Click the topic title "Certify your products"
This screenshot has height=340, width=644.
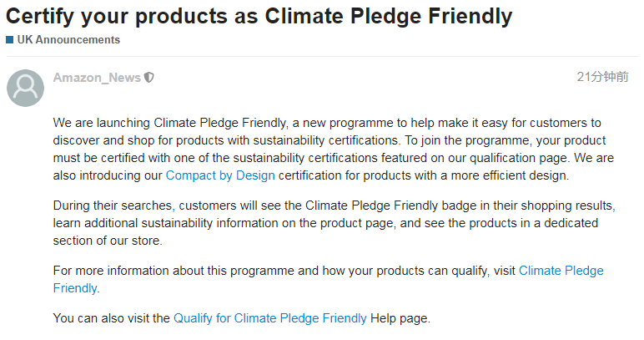coord(259,17)
